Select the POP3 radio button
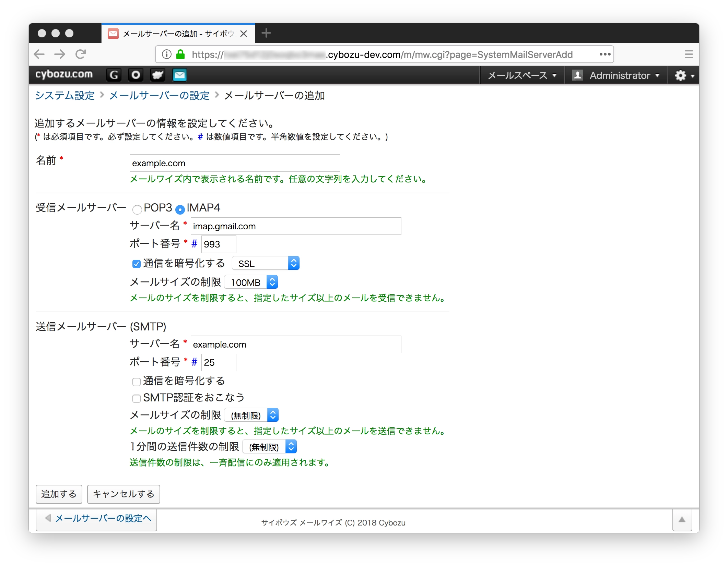The width and height of the screenshot is (728, 567). (x=137, y=209)
